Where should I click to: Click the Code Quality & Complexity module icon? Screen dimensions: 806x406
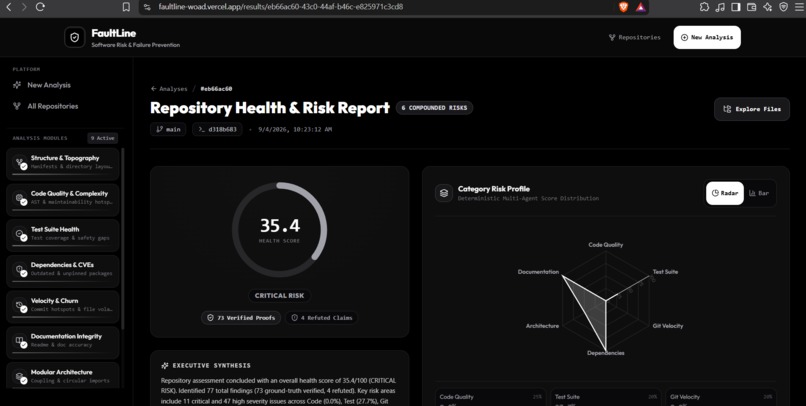[20, 198]
